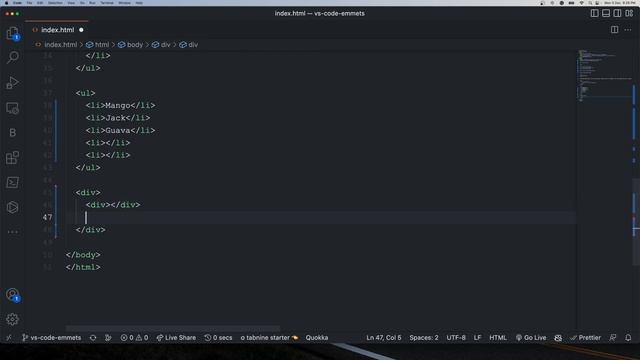The height and width of the screenshot is (360, 640).
Task: Select the html breadcrumb item
Action: coord(102,44)
